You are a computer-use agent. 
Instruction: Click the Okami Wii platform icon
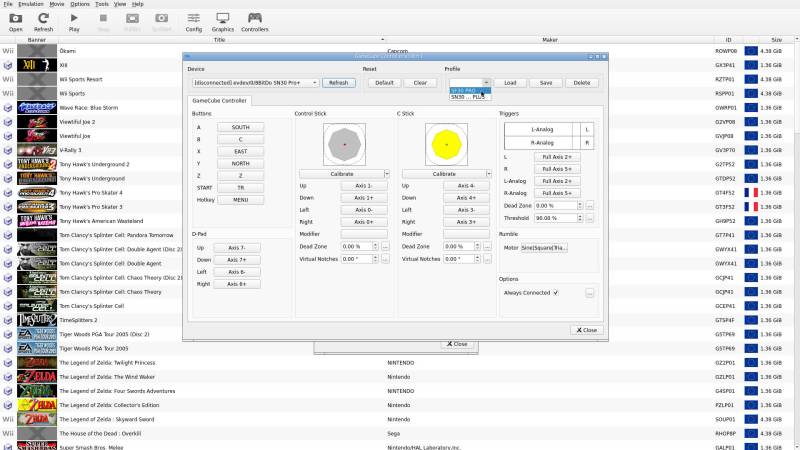point(8,51)
